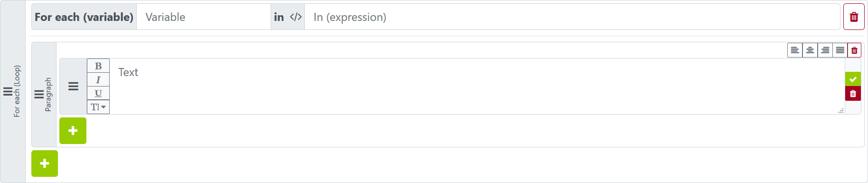Grab the For each (Loop) drag handle
This screenshot has width=868, height=183.
pyautogui.click(x=8, y=91)
